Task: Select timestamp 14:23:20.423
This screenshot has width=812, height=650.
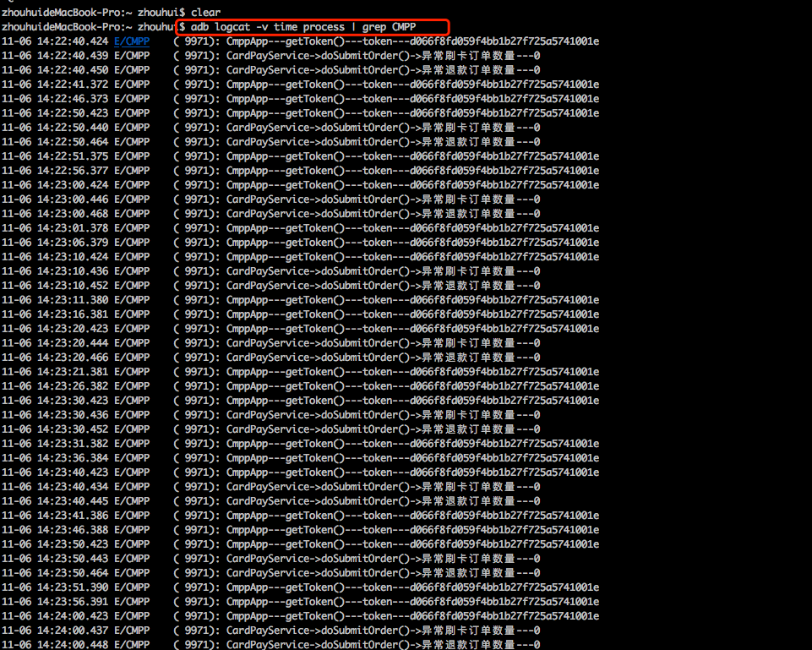Action: coord(73,329)
